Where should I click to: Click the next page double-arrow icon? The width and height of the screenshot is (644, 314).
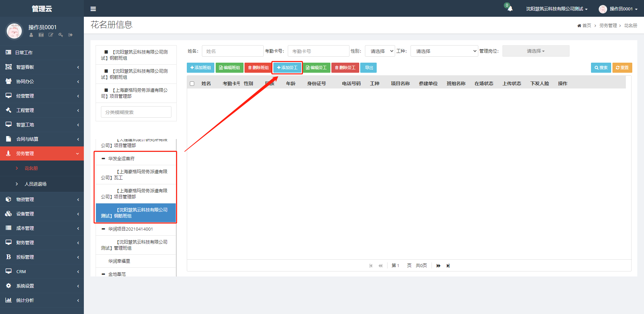pyautogui.click(x=438, y=266)
